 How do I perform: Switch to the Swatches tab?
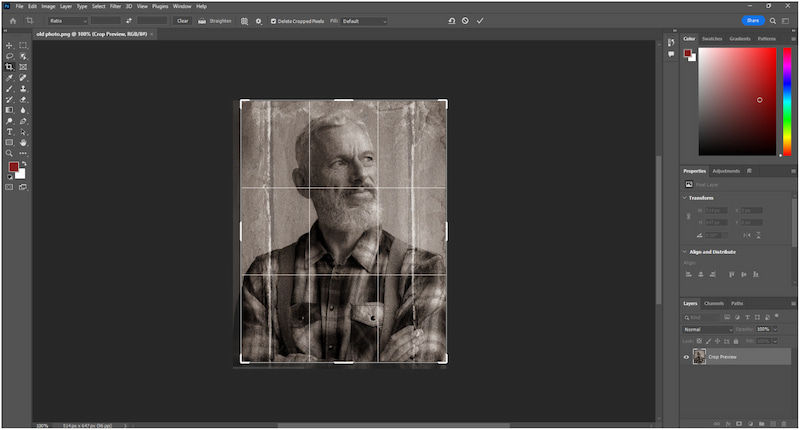pos(712,38)
